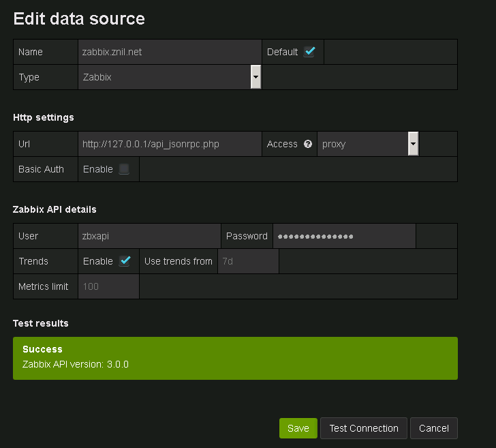Viewport: 496px width, 448px height.
Task: Click the green Success test result banner
Action: 235,357
